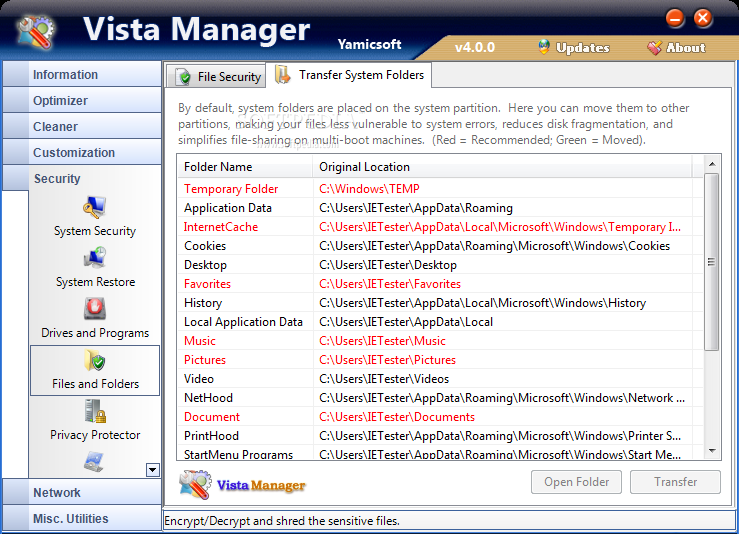
Task: Open the System Security icon
Action: [x=95, y=208]
